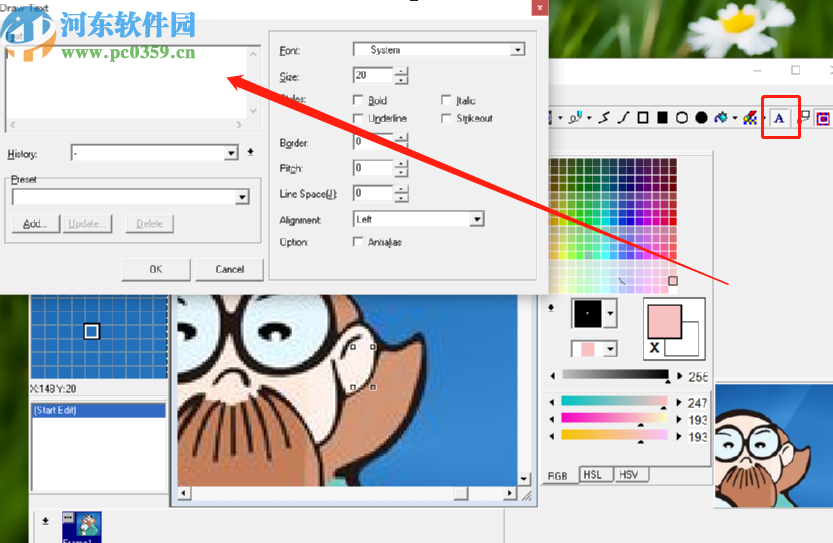The height and width of the screenshot is (543, 833).
Task: Increase the Size value with up arrow
Action: (402, 71)
